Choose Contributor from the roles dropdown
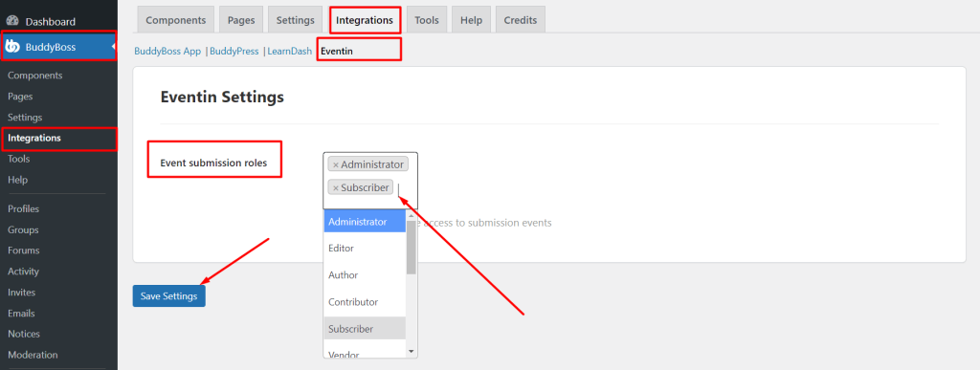980x370 pixels. tap(365, 302)
